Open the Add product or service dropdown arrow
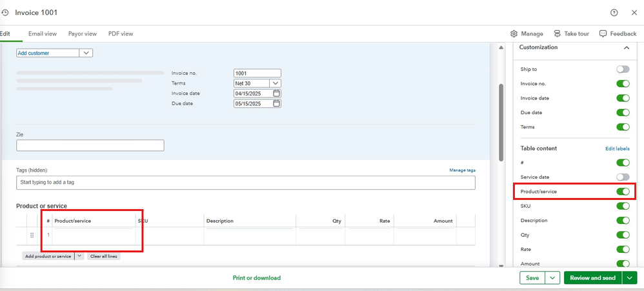This screenshot has height=291, width=644. click(x=79, y=256)
